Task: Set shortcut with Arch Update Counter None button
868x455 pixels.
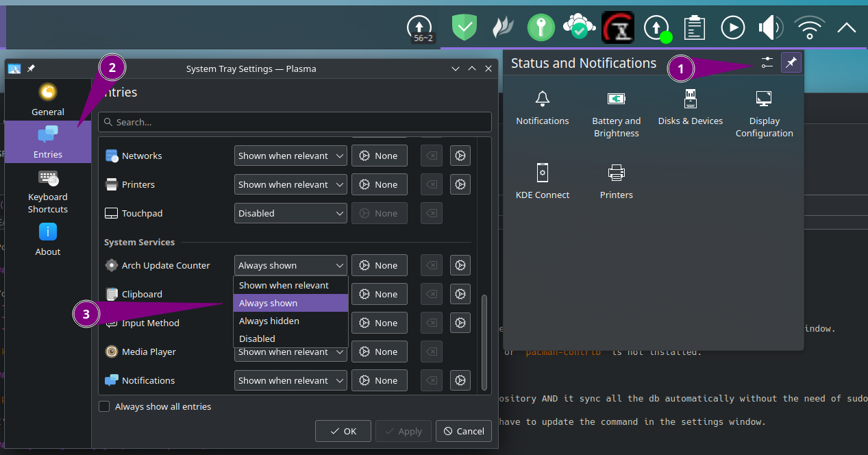Action: point(380,265)
